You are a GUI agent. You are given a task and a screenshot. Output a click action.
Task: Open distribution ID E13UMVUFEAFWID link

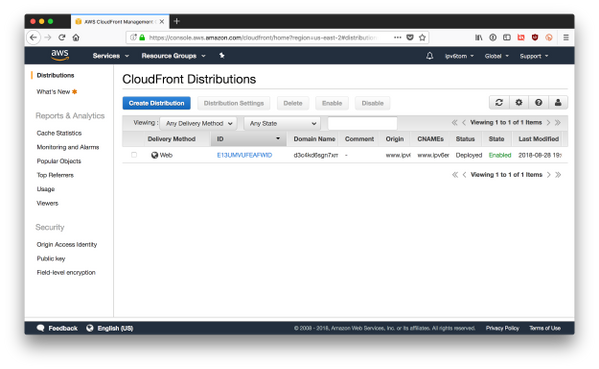[x=244, y=155]
